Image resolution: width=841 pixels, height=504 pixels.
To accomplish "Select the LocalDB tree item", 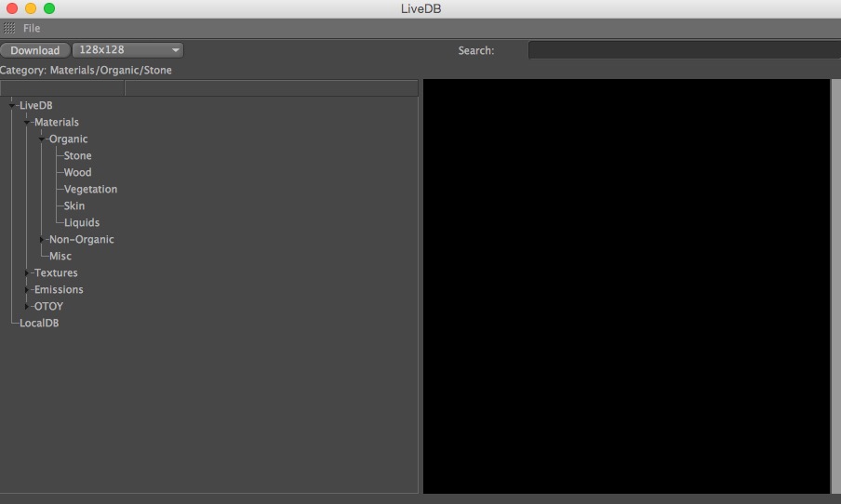I will [39, 323].
